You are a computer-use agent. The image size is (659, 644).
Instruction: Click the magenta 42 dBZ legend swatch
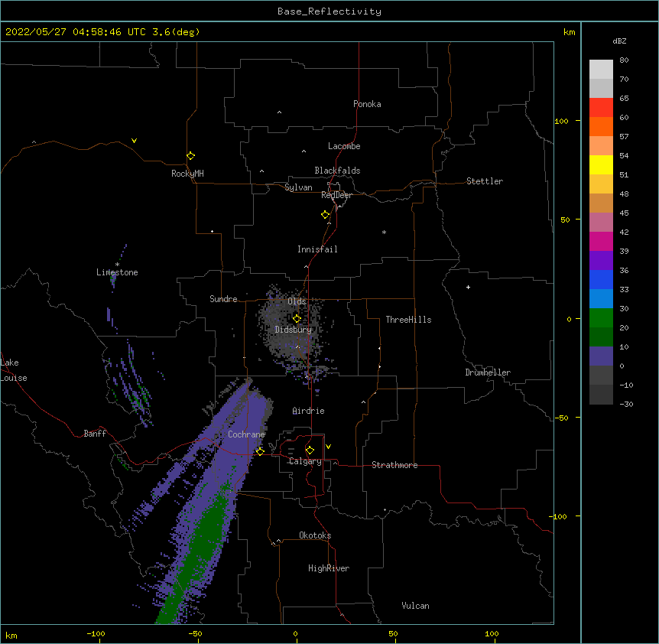point(601,241)
